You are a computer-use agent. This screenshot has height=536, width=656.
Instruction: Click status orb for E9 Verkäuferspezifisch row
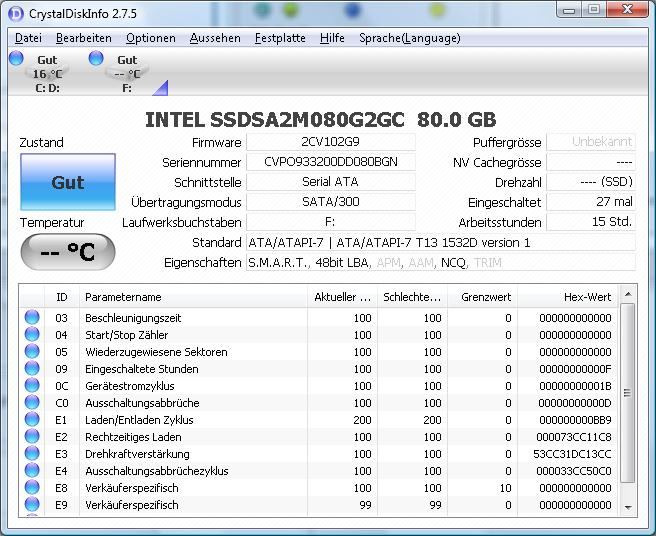(32, 504)
